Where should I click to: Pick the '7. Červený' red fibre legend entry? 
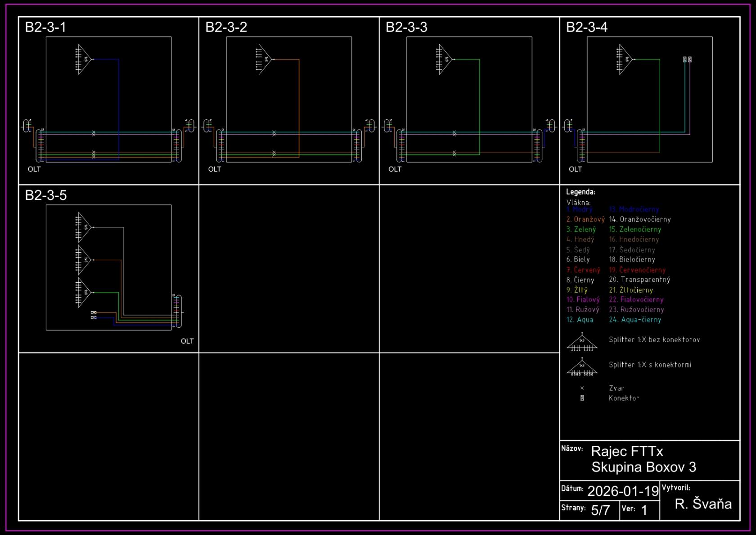point(583,270)
